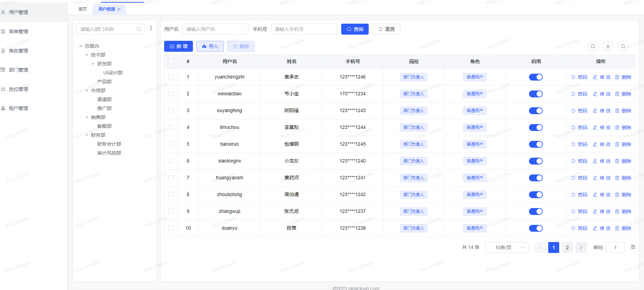Open the three-dot menu above department tree

pyautogui.click(x=151, y=28)
